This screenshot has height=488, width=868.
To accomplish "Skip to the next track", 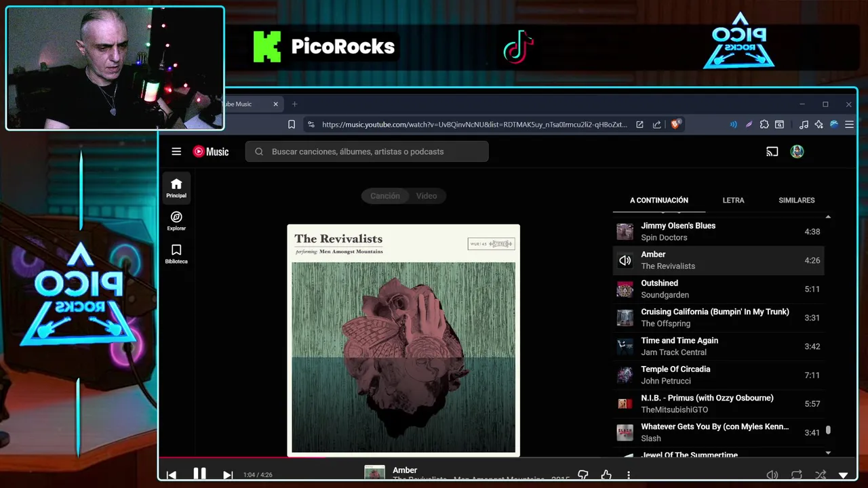I will (x=228, y=475).
